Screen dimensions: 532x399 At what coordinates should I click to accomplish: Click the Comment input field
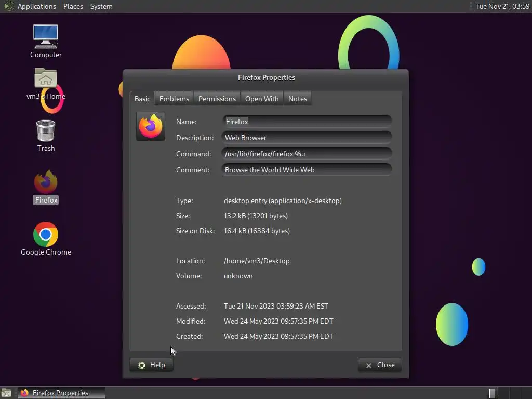pyautogui.click(x=307, y=170)
